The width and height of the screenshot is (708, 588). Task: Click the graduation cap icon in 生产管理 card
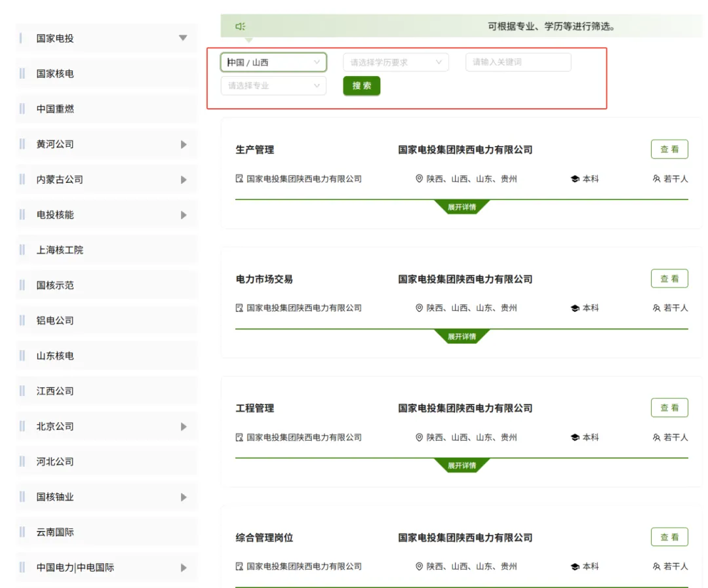575,179
